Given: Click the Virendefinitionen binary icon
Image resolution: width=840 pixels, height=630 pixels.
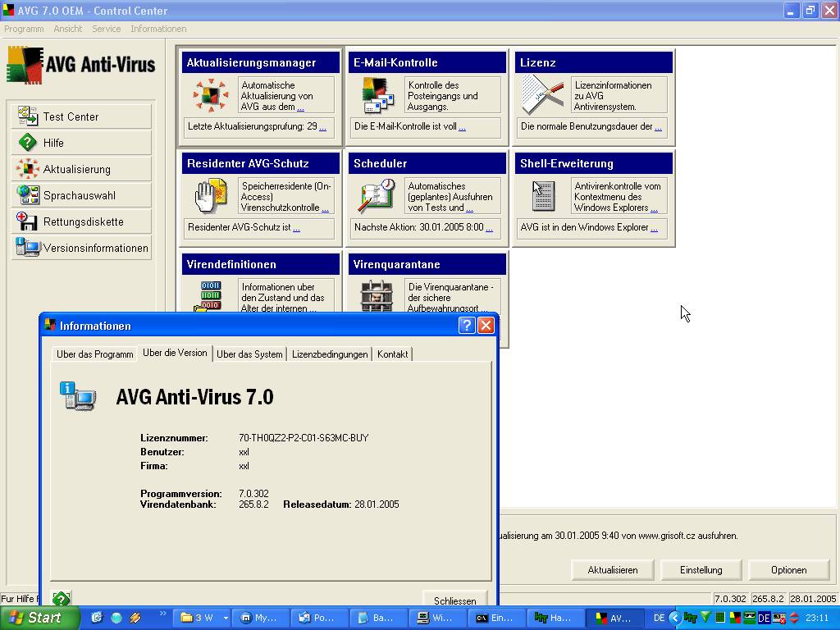Looking at the screenshot, I should click(x=209, y=295).
